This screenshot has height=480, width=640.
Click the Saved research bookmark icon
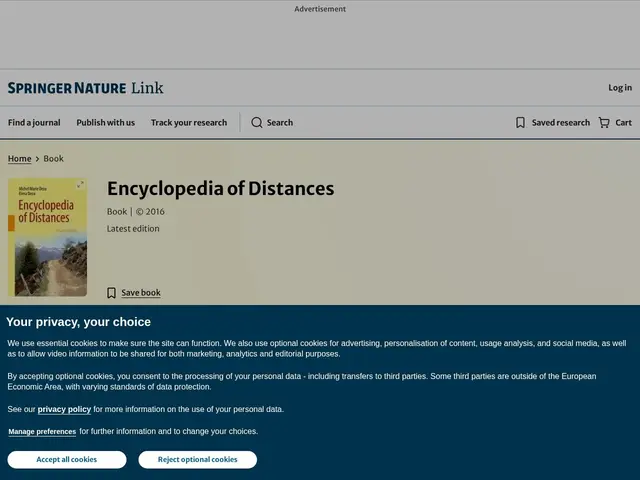520,122
